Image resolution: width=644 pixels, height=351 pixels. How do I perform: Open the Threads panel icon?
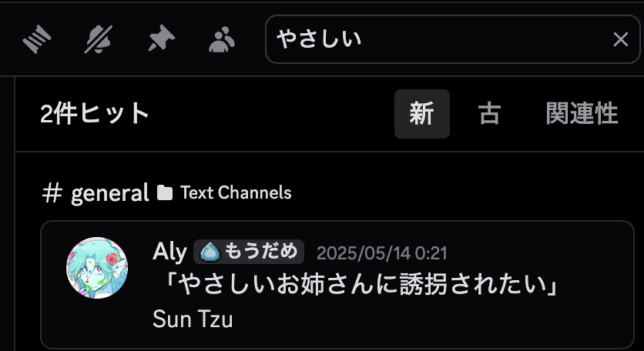pos(36,39)
